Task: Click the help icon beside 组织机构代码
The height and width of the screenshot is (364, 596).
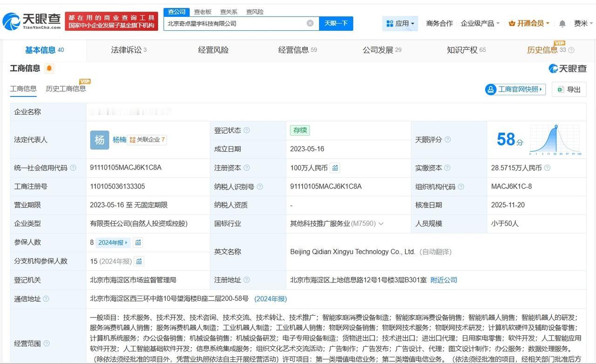Action: click(x=461, y=187)
